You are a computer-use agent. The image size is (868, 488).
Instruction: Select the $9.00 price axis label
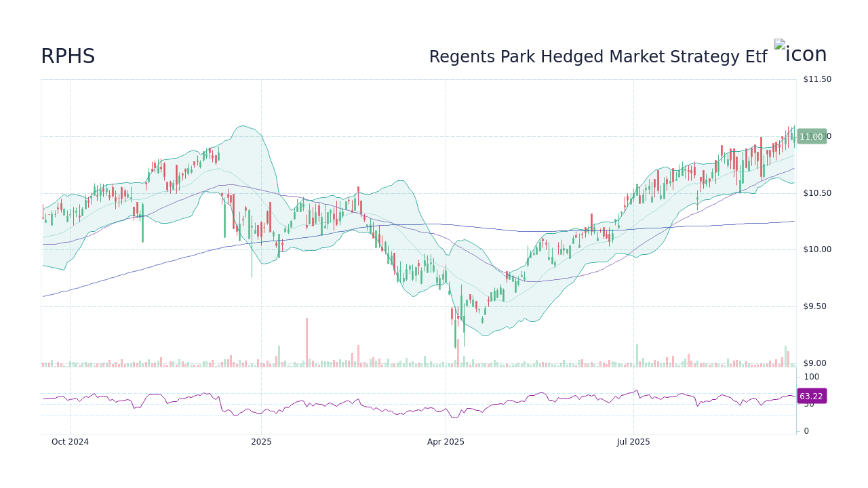[814, 363]
